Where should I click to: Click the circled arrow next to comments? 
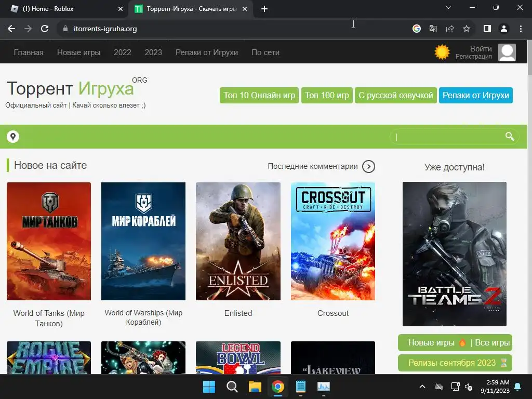tap(368, 167)
